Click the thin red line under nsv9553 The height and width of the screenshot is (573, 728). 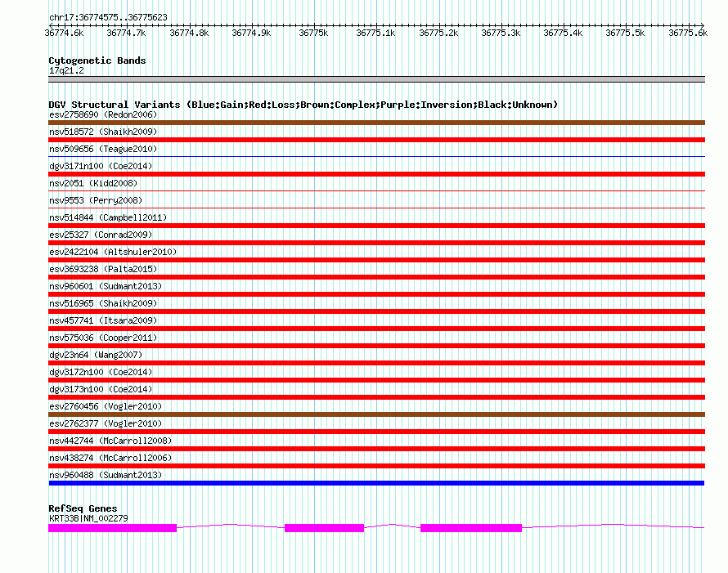[x=376, y=208]
